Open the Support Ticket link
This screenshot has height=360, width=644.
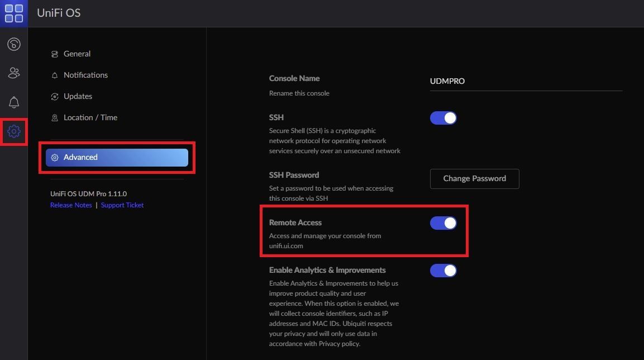tap(122, 205)
